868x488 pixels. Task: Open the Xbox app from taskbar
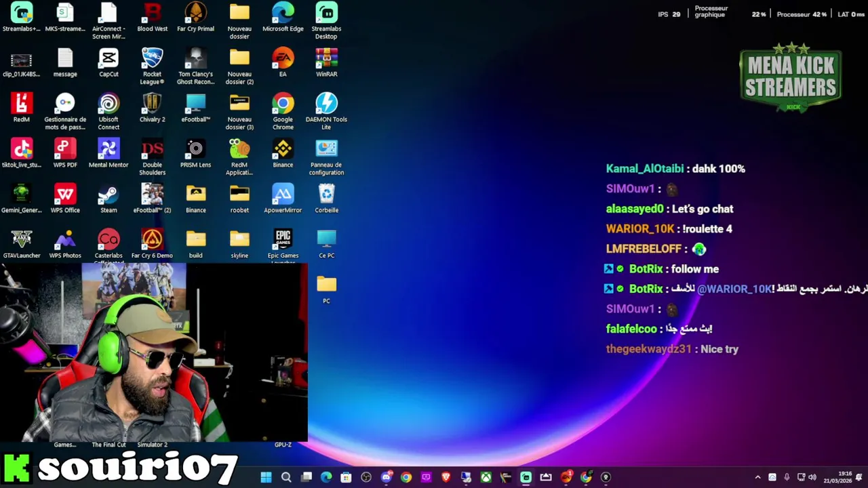coord(486,477)
